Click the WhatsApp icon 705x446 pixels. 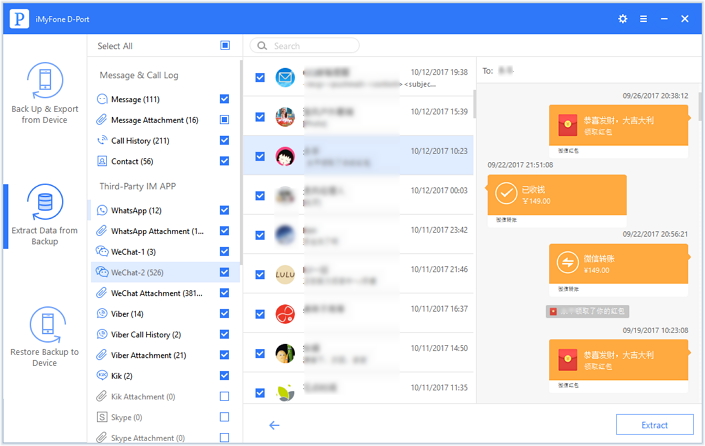coord(102,210)
